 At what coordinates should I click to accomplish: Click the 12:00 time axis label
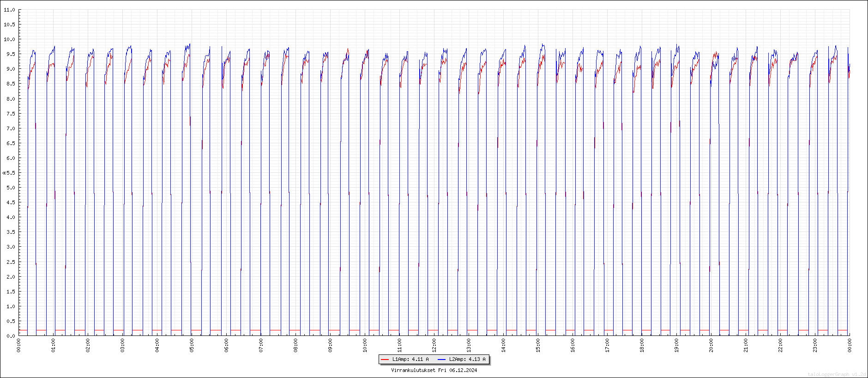tap(434, 345)
